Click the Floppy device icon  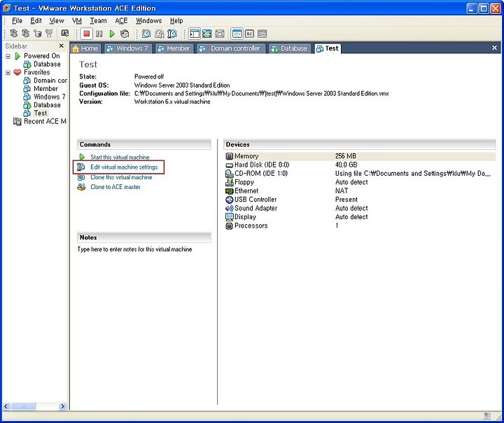229,182
